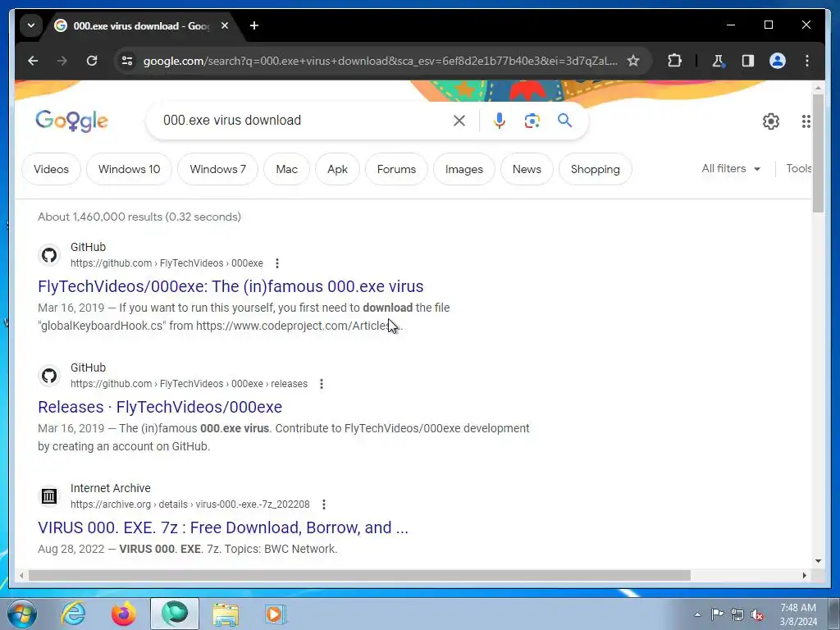Open the tab search dropdown arrow
This screenshot has height=630, width=840.
click(x=31, y=25)
